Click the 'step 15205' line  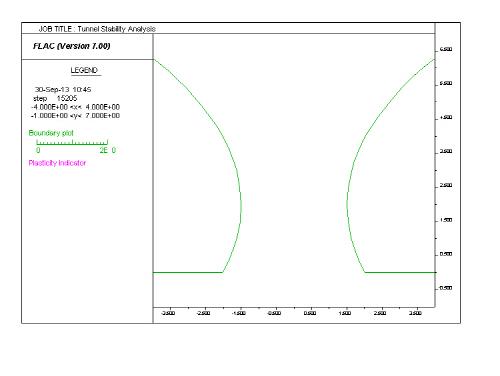pyautogui.click(x=55, y=98)
